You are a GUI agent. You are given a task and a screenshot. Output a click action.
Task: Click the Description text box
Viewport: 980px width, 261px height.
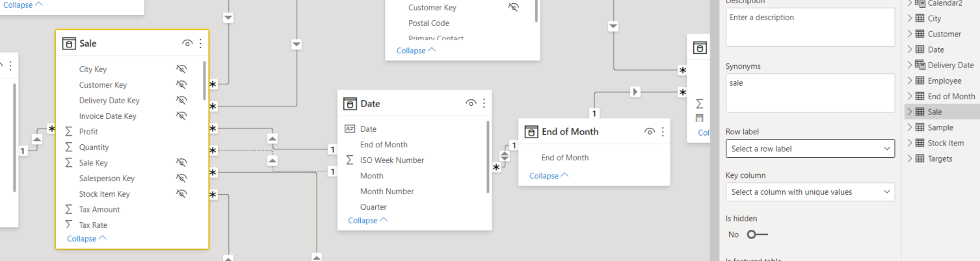810,28
